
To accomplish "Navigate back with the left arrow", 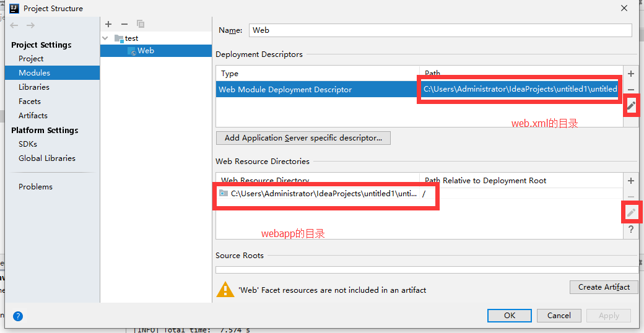I will pos(14,25).
